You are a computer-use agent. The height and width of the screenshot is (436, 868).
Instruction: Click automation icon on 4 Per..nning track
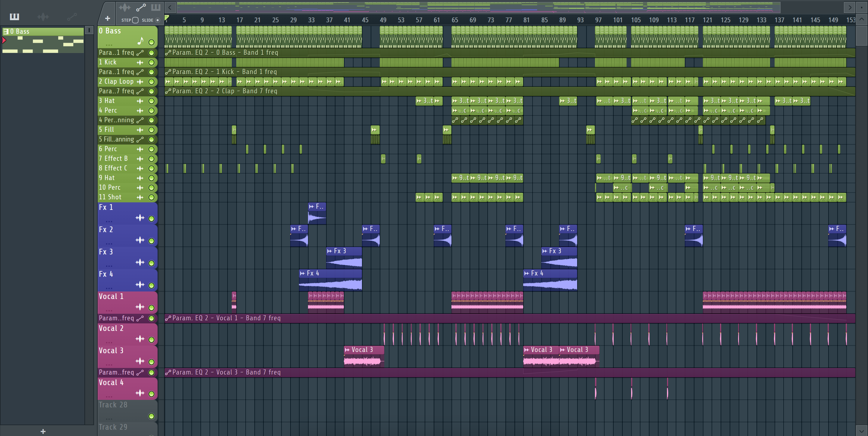tap(140, 120)
